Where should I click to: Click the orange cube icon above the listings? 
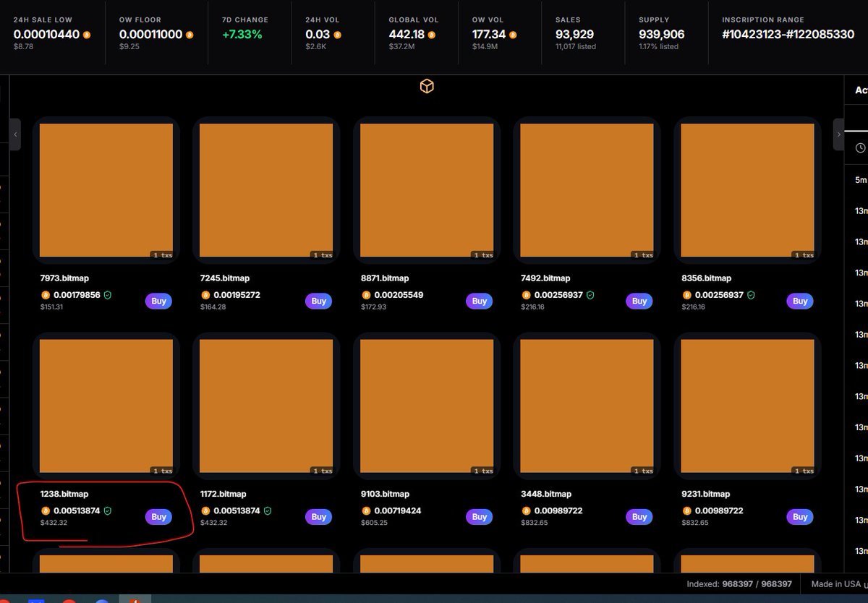point(427,87)
